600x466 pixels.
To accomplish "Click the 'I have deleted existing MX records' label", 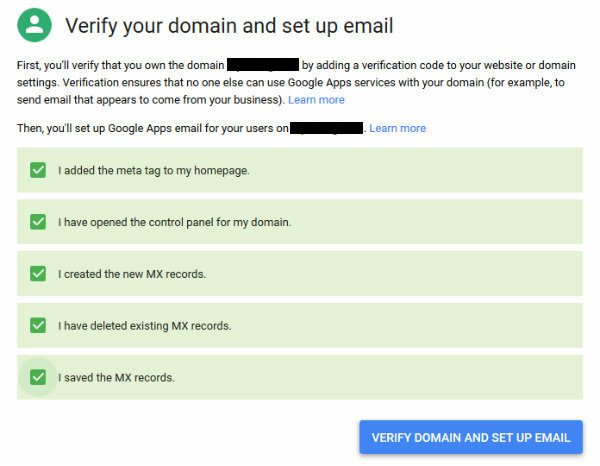I will tap(145, 326).
